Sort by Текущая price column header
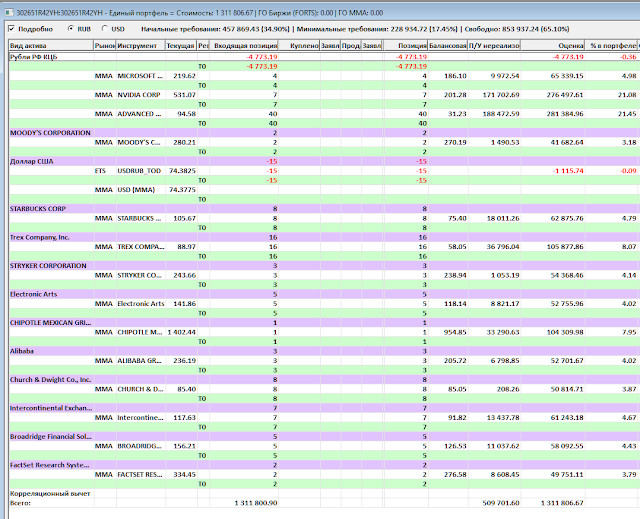This screenshot has width=640, height=519. click(181, 46)
